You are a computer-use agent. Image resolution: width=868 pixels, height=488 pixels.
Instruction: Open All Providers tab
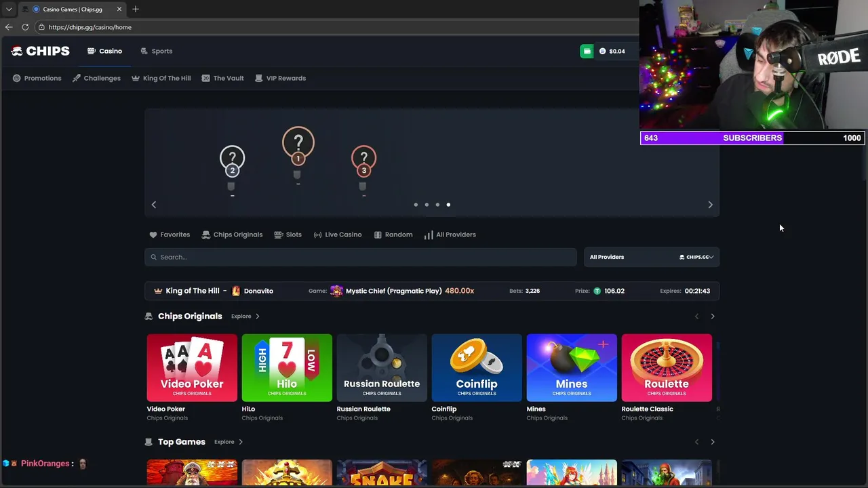pyautogui.click(x=450, y=235)
